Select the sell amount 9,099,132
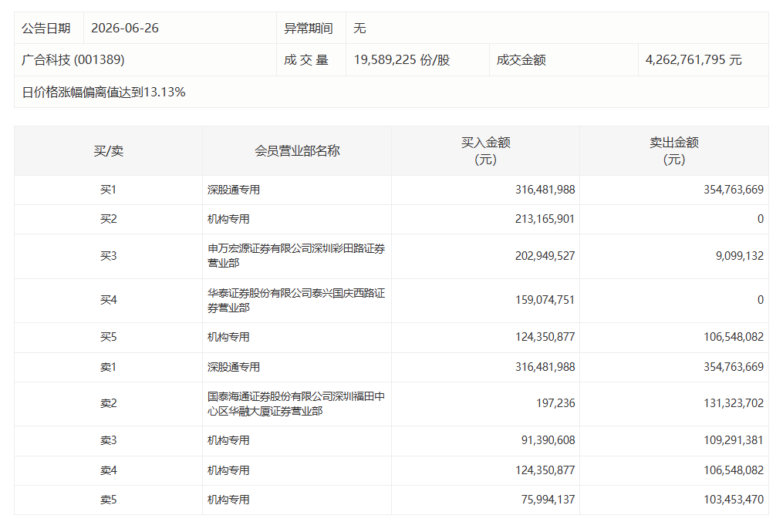The width and height of the screenshot is (783, 532). pos(740,256)
